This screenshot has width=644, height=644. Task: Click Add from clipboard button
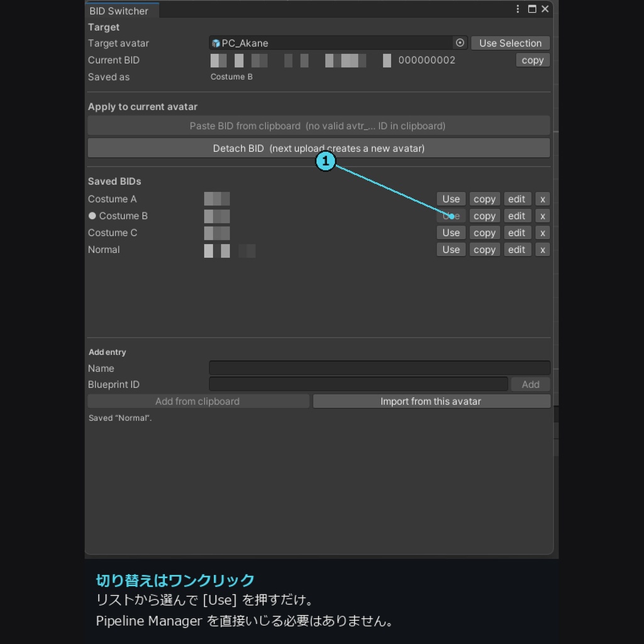(198, 401)
